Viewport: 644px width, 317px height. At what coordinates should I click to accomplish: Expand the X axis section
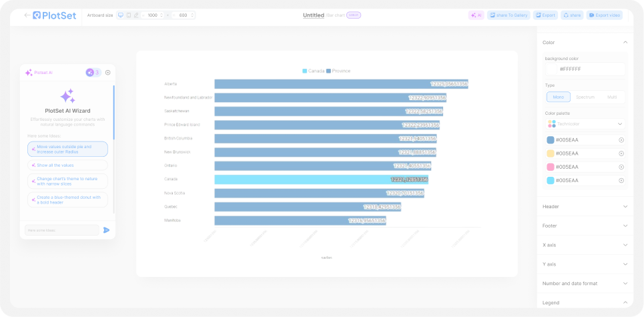click(585, 245)
